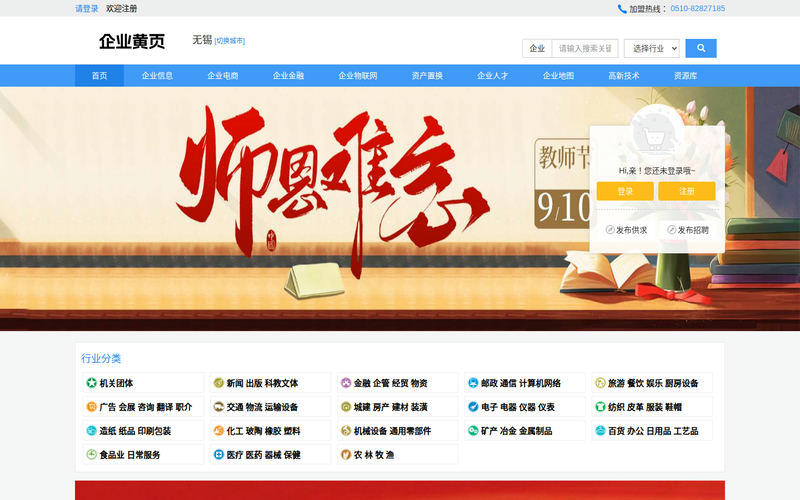Click the 发布供求 link text
800x500 pixels.
[x=632, y=230]
